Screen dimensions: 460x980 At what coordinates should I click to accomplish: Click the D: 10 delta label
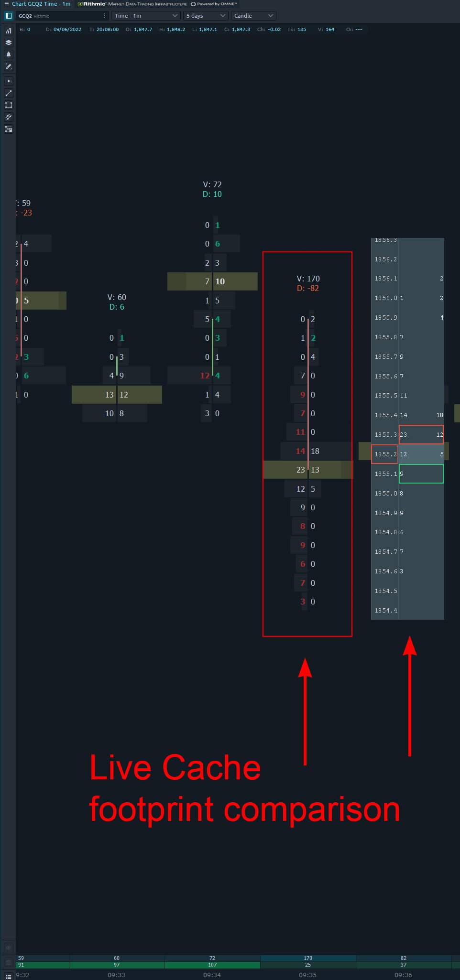212,194
